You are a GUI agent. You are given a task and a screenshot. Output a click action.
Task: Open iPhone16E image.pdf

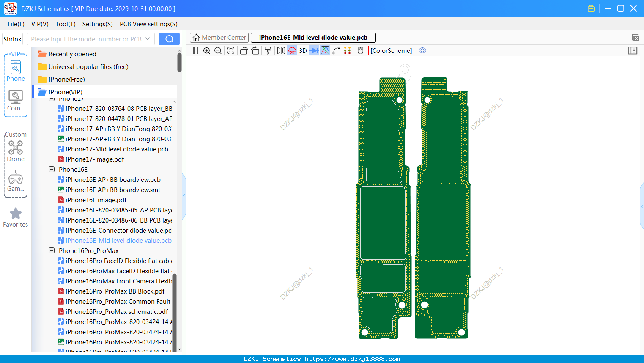(96, 200)
